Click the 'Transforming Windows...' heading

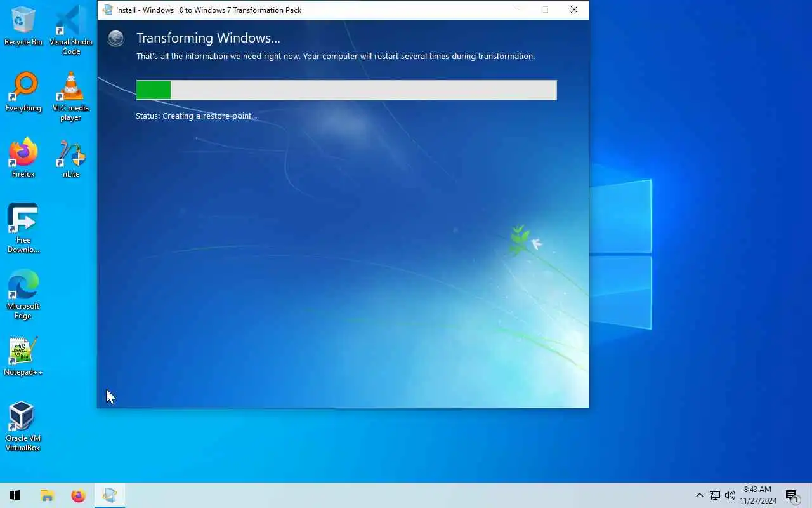pyautogui.click(x=208, y=38)
